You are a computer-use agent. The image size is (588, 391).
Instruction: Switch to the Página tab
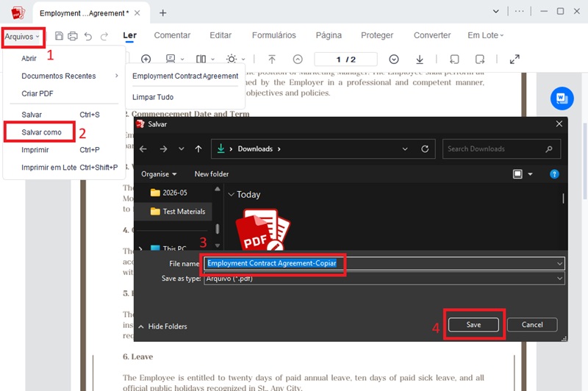tap(329, 35)
